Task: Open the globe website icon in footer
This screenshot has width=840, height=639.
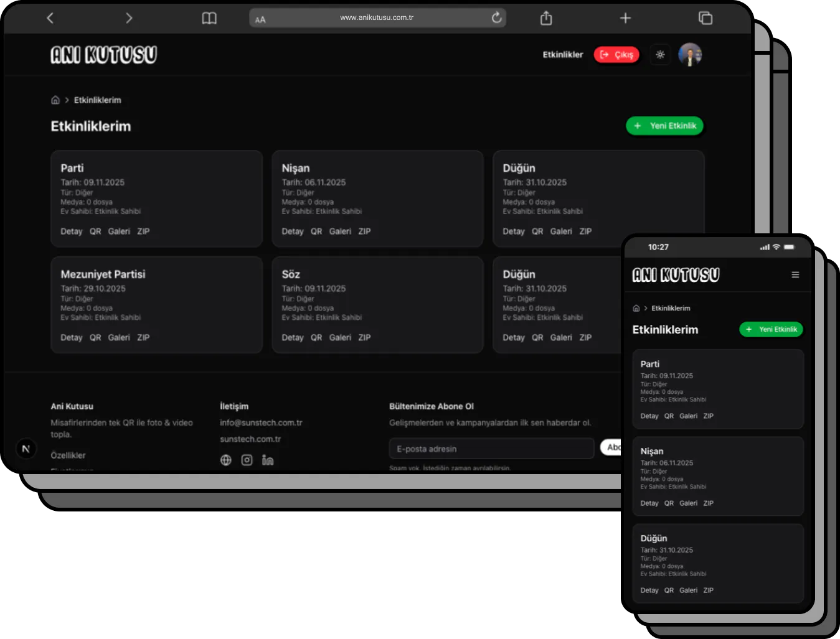Action: pos(226,460)
